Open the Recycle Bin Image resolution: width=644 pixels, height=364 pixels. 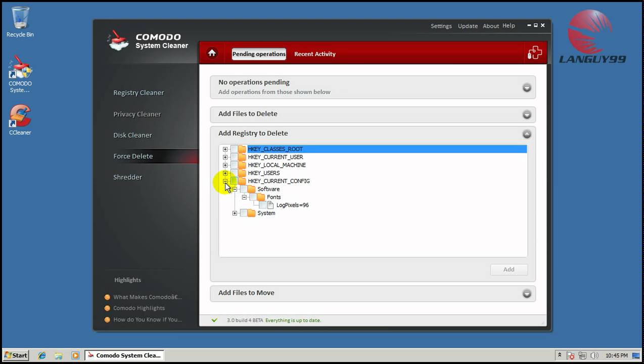19,19
